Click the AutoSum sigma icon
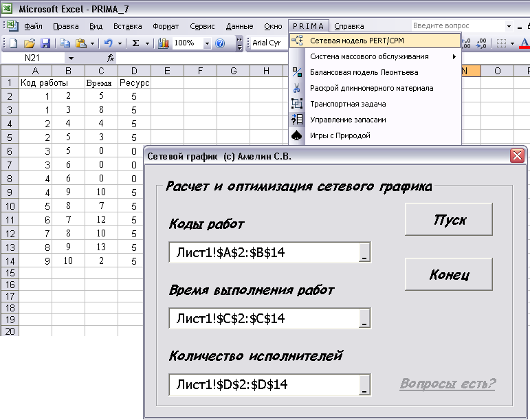This screenshot has width=530, height=420. coord(135,43)
